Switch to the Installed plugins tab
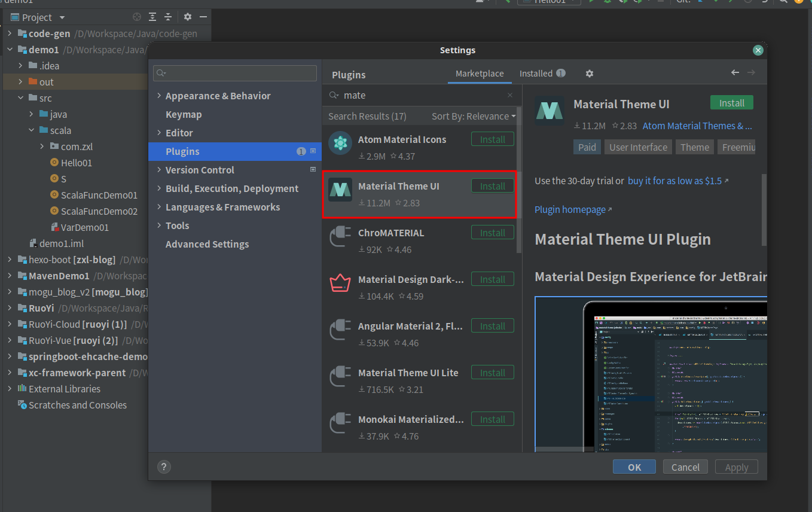The image size is (812, 512). point(537,73)
